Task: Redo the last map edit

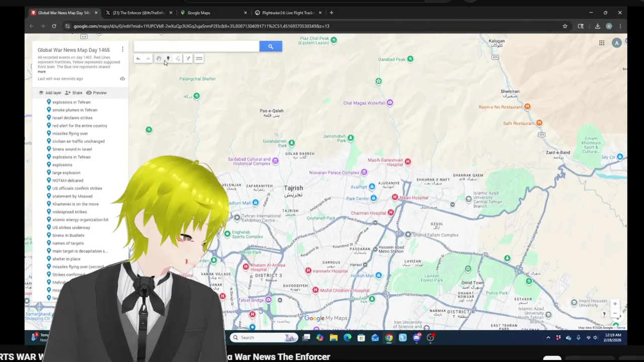Action: click(x=148, y=59)
